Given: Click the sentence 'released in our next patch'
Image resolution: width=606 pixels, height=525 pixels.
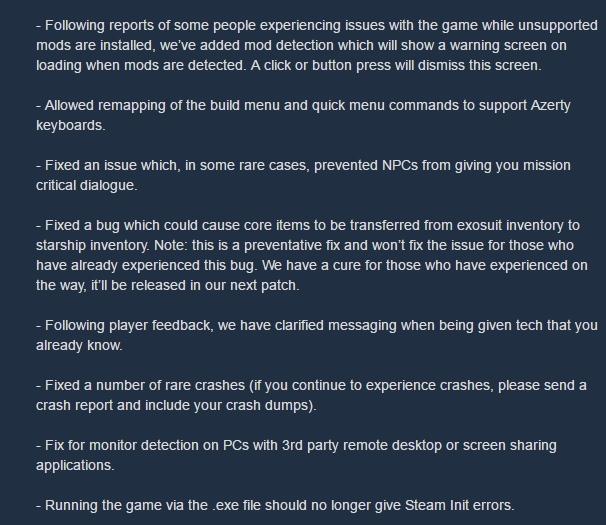Looking at the screenshot, I should click(x=215, y=285).
